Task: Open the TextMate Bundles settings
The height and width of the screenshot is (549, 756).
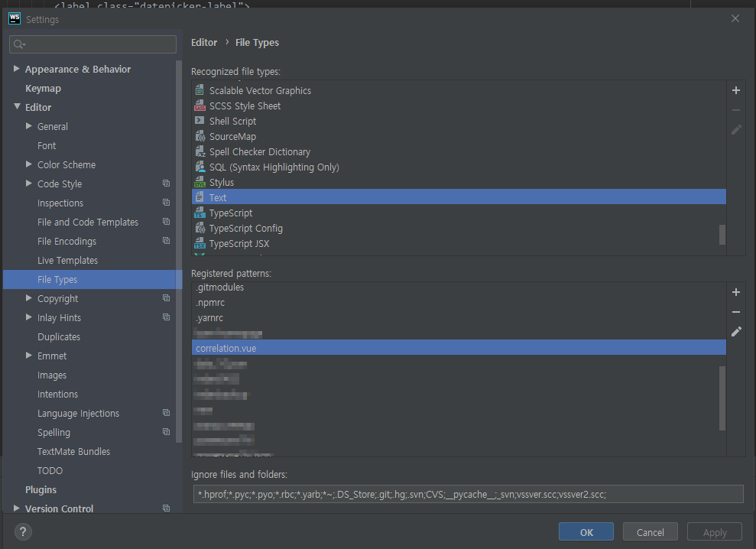Action: click(x=74, y=452)
